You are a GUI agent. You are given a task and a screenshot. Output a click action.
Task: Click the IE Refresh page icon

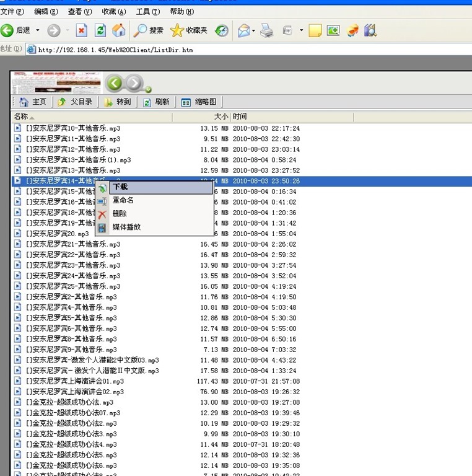point(100,30)
